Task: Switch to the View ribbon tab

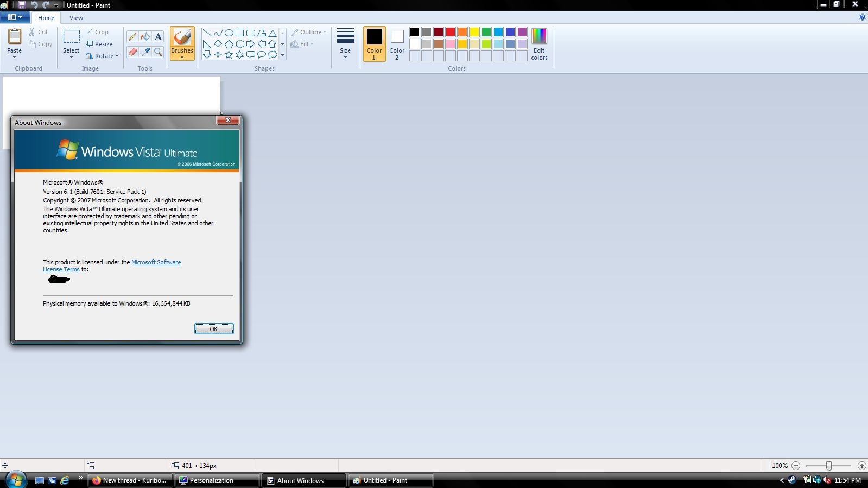Action: click(x=76, y=18)
